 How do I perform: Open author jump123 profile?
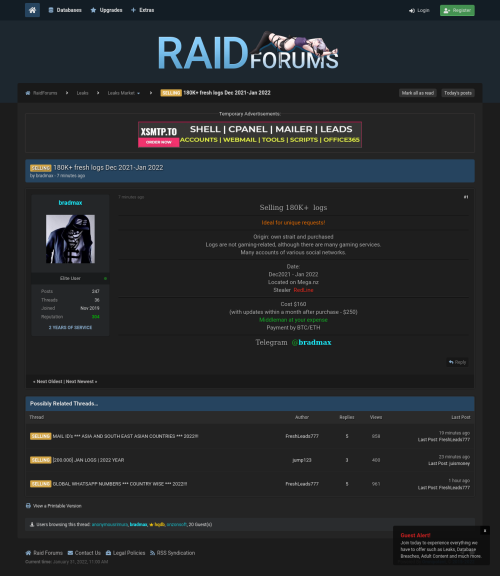tap(302, 460)
